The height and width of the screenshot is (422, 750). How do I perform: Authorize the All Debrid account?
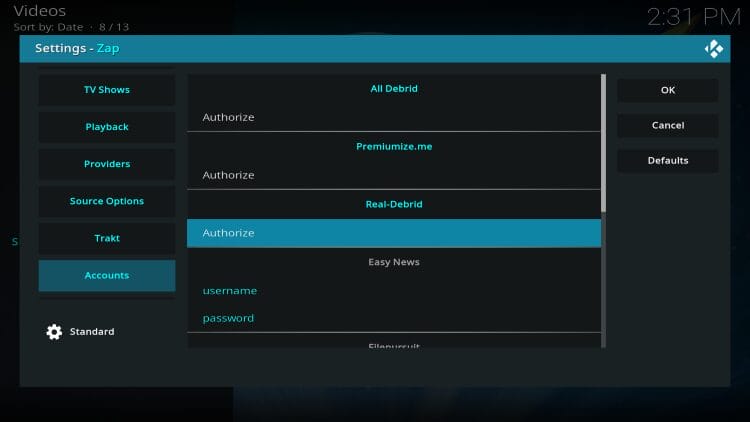coord(394,117)
